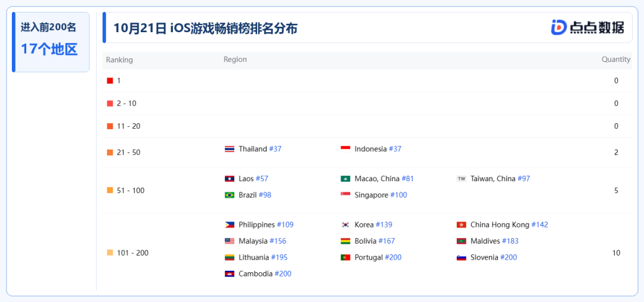Screen dimensions: 644x302
Task: Click the Korea flag icon
Action: pos(345,225)
